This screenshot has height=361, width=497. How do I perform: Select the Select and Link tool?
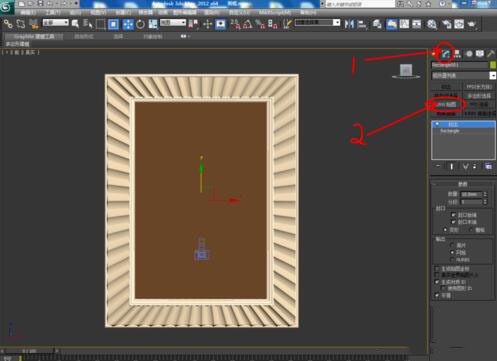click(x=8, y=24)
